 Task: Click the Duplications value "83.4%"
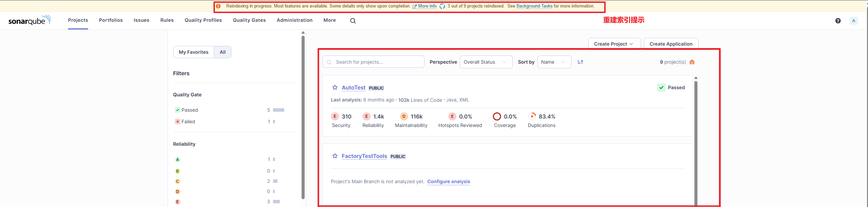[547, 116]
